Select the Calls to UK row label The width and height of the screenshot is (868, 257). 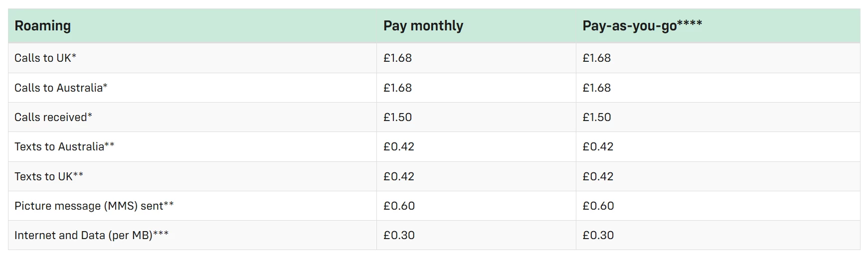click(45, 58)
